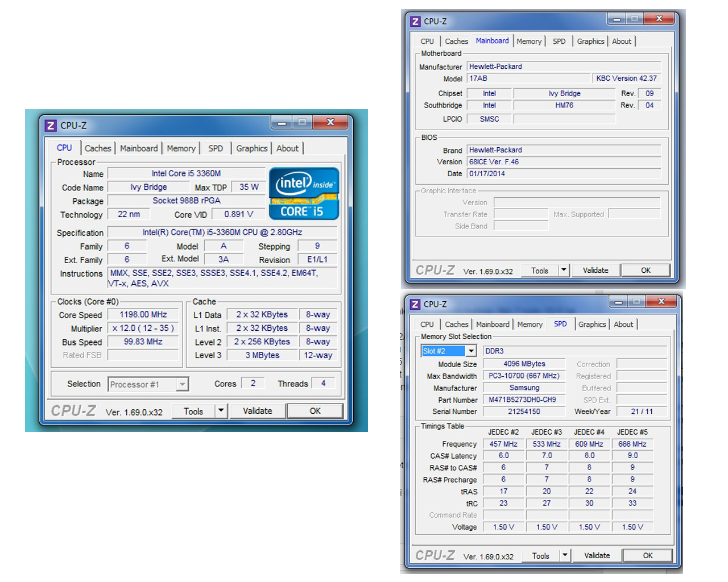Click the '17AB' motherboard model value
The width and height of the screenshot is (728, 582).
528,78
